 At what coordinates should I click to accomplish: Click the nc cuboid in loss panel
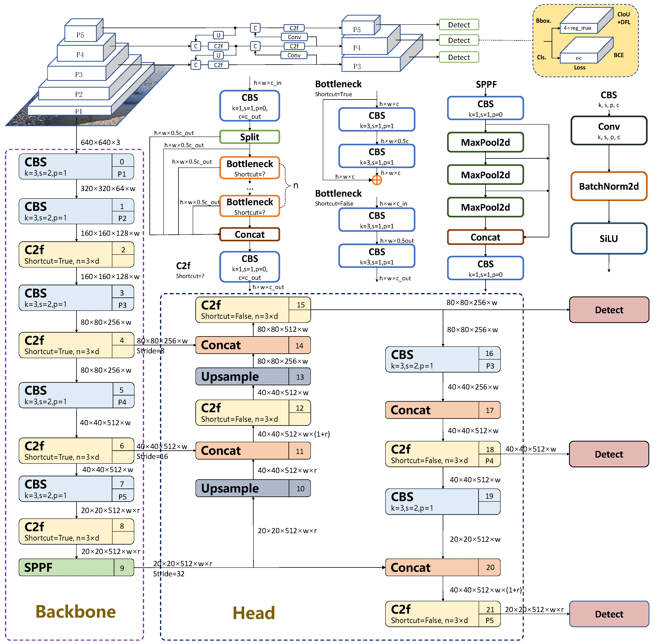click(x=578, y=58)
